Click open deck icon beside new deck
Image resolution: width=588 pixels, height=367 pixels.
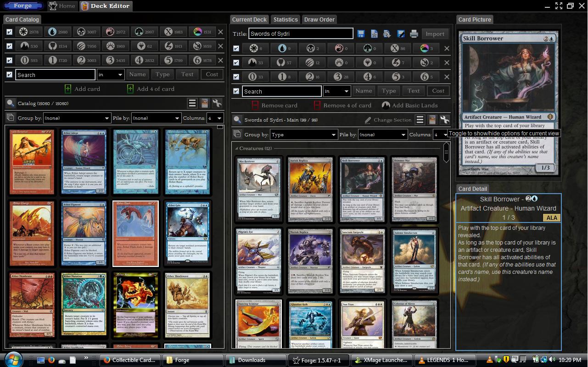point(387,33)
